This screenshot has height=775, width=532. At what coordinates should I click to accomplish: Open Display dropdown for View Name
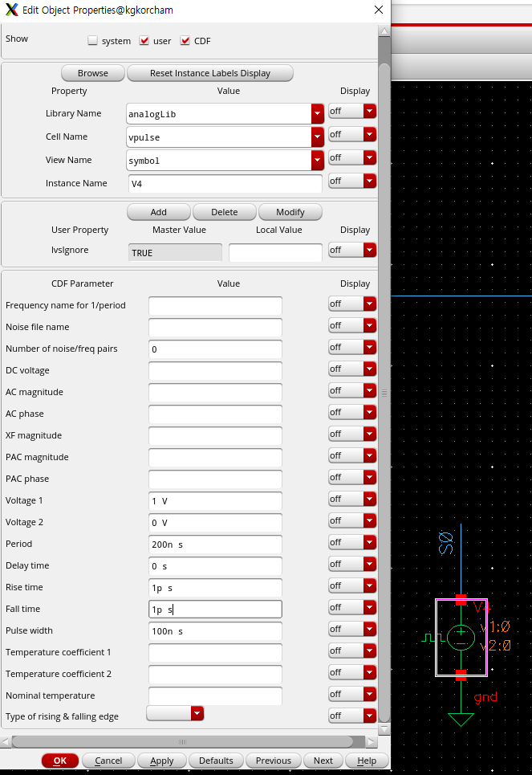tap(369, 157)
